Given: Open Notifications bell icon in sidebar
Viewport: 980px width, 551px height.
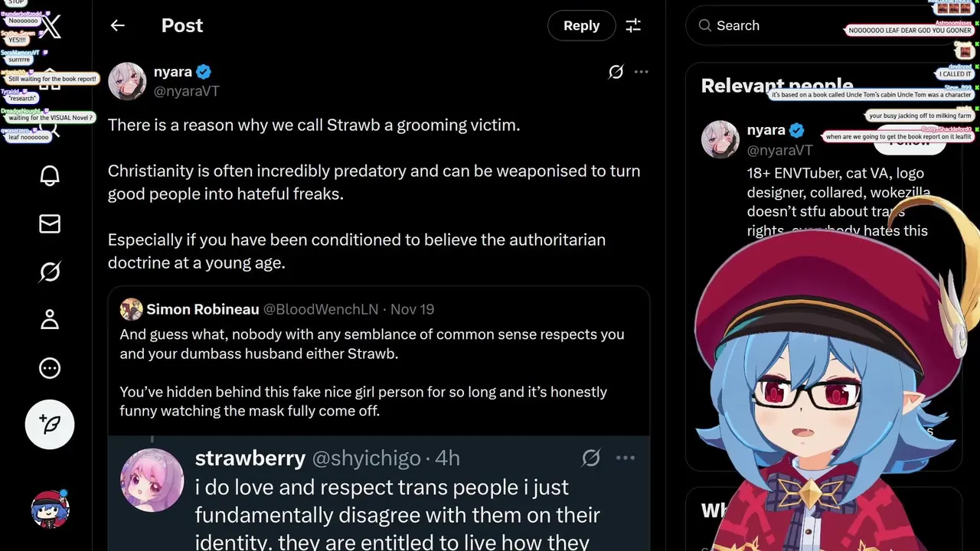Looking at the screenshot, I should [50, 175].
